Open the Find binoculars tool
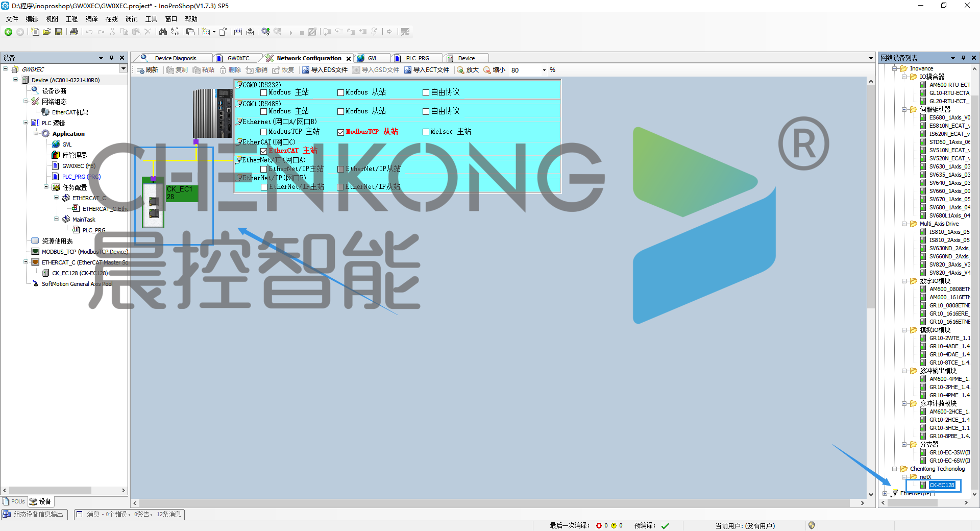Viewport: 980px width, 531px height. coord(163,32)
